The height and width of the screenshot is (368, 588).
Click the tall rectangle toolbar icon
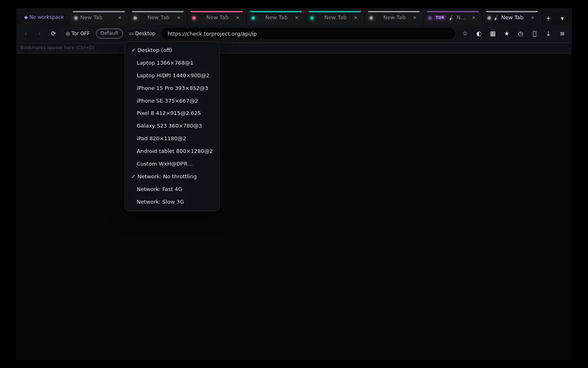[x=534, y=34]
